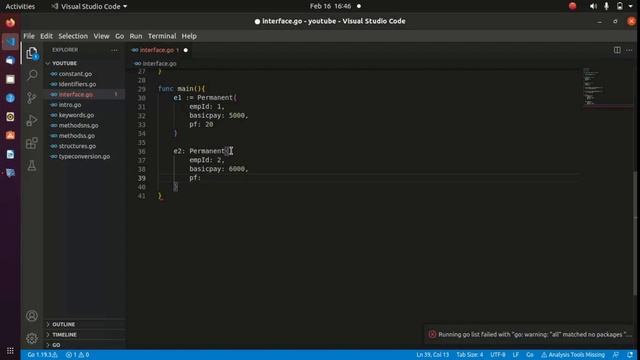
Task: Open the Source Control view icon
Action: (32, 98)
